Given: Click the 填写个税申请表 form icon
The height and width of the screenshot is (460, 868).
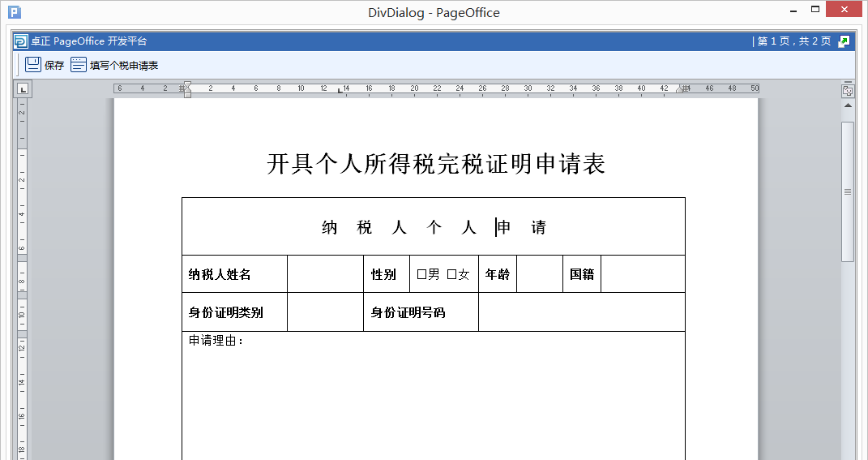Looking at the screenshot, I should [x=79, y=65].
